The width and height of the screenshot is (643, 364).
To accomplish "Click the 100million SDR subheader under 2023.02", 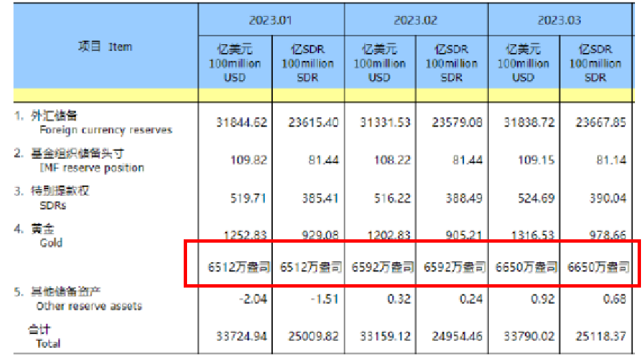I will coord(451,63).
